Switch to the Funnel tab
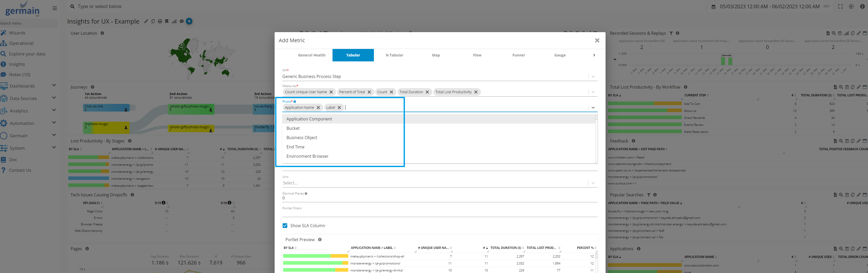 coord(518,55)
